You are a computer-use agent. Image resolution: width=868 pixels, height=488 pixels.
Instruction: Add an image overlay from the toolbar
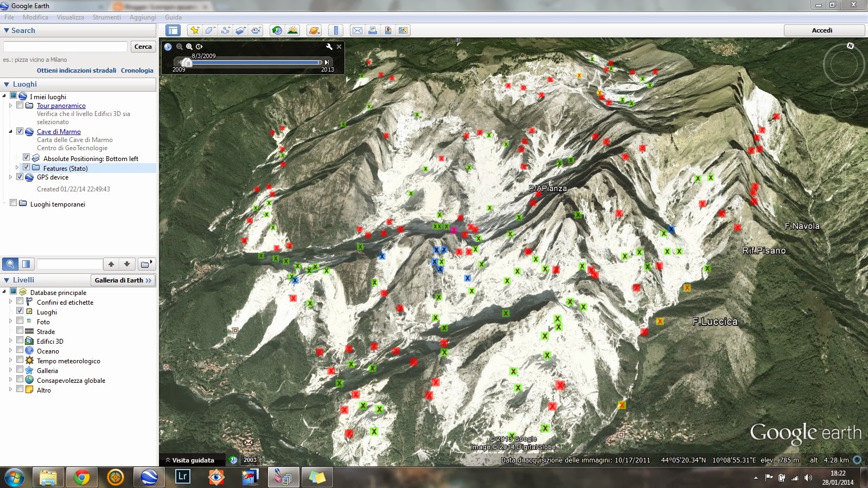tap(240, 30)
